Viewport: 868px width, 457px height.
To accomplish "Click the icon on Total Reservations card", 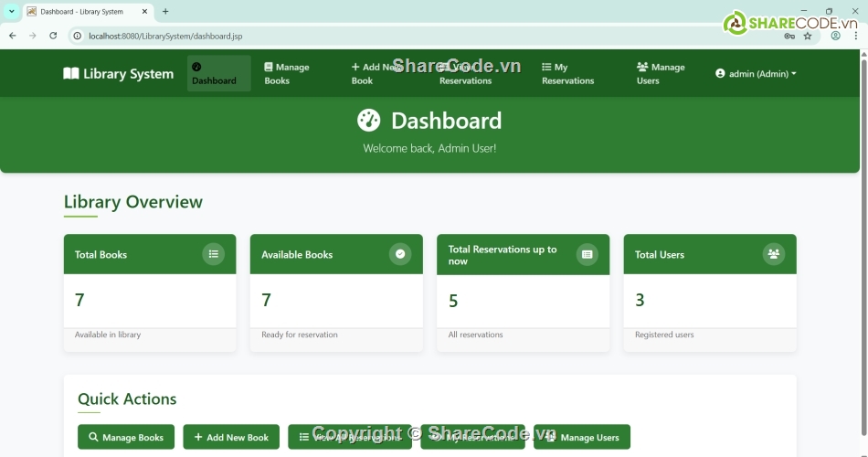I will point(587,254).
